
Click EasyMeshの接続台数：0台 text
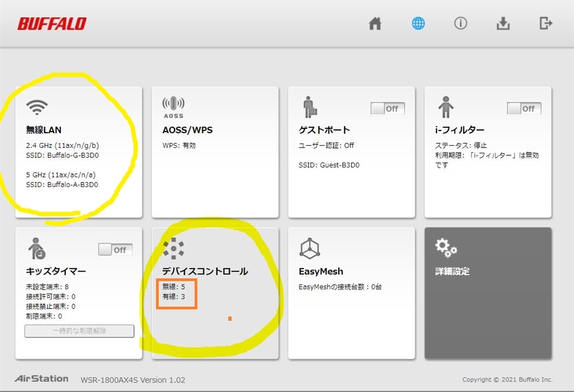pyautogui.click(x=340, y=287)
